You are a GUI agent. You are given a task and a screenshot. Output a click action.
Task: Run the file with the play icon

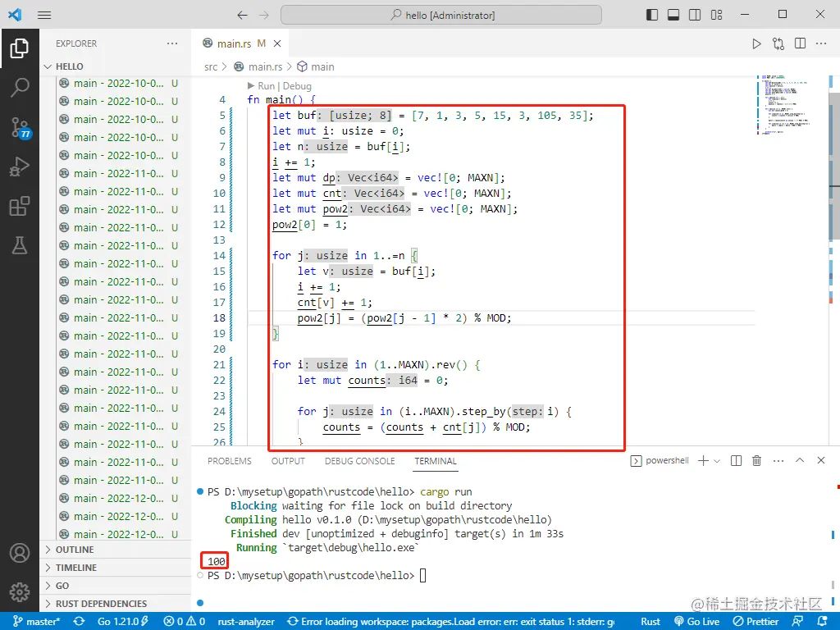tap(756, 44)
